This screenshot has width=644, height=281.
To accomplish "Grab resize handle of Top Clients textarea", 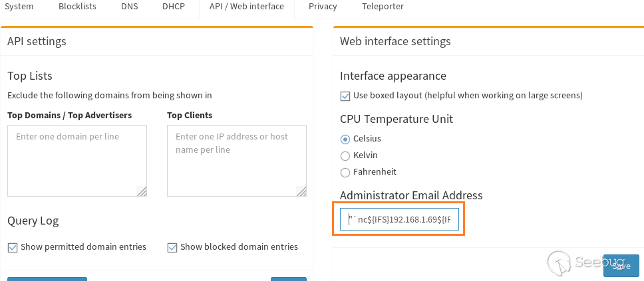I will click(x=301, y=191).
